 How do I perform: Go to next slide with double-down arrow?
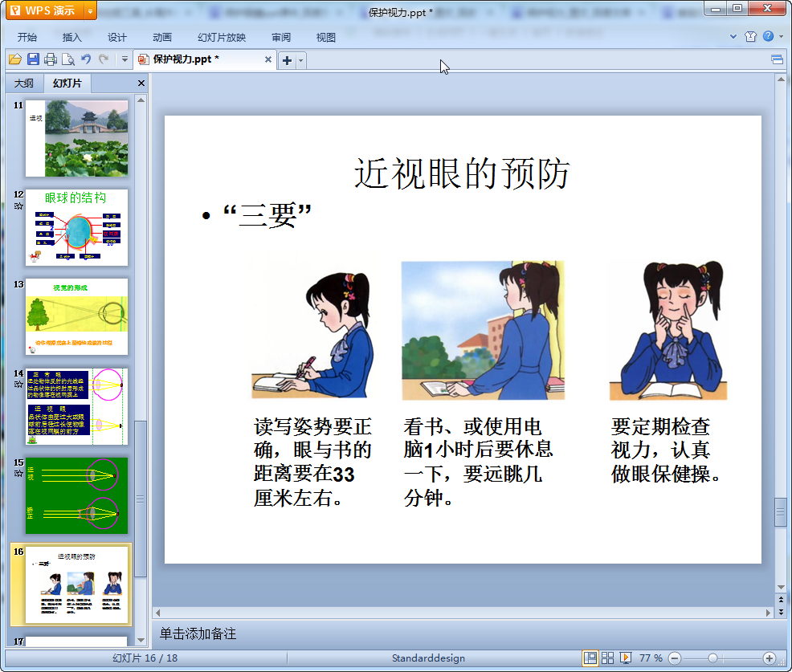[x=781, y=612]
